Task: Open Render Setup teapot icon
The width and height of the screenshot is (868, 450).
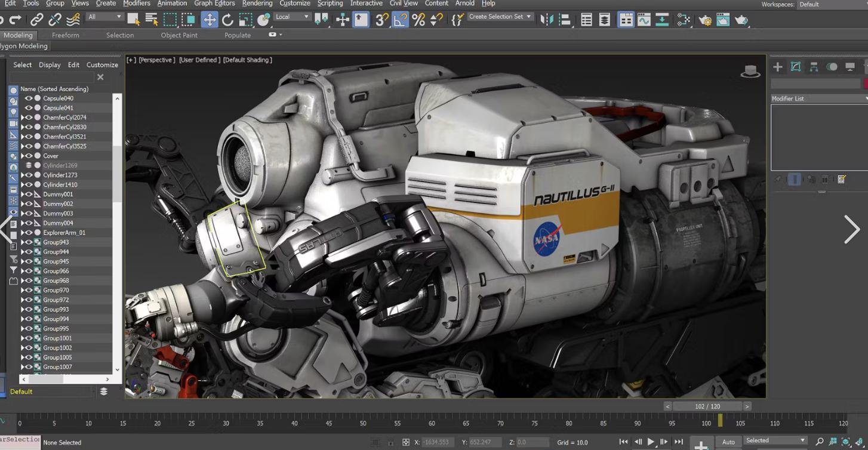Action: click(705, 20)
